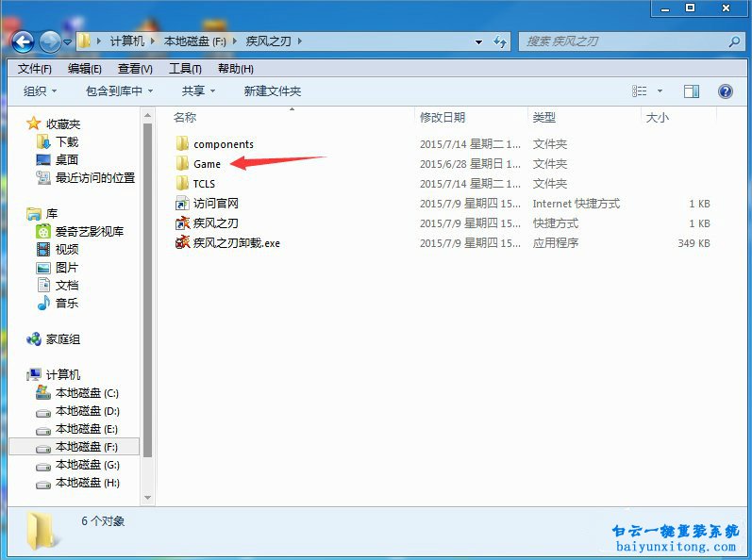Open the 编辑(E) menu

[85, 69]
